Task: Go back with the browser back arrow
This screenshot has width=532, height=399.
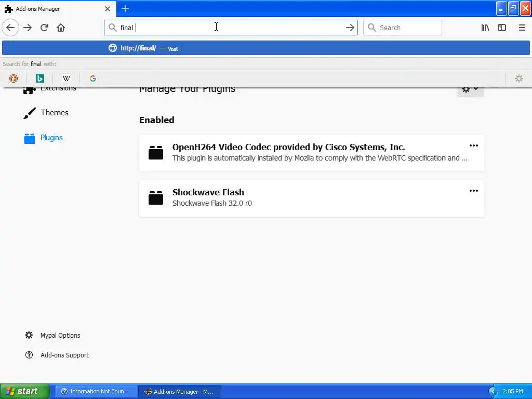Action: tap(10, 28)
